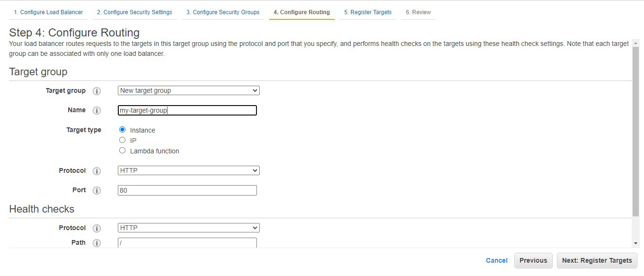Open the Target group dropdown
644x276 pixels.
(188, 90)
